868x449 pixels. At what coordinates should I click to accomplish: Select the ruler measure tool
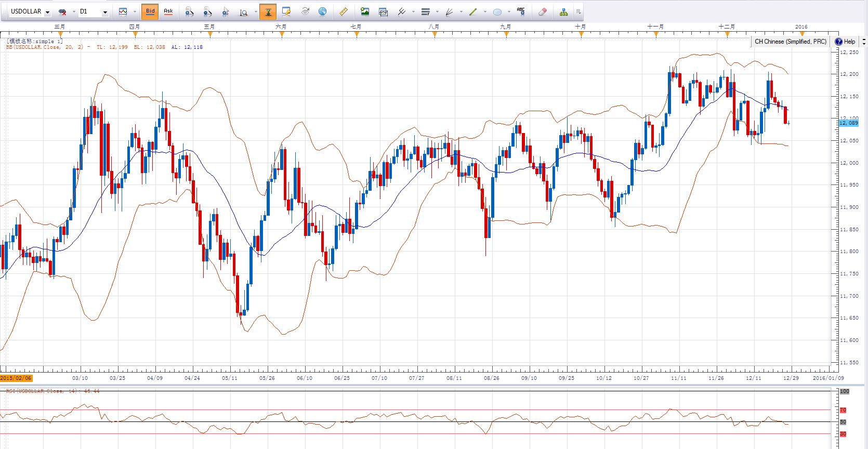coord(343,11)
